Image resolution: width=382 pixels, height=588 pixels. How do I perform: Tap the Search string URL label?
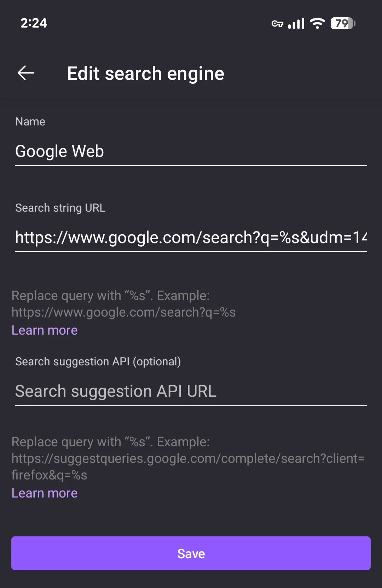coord(60,208)
